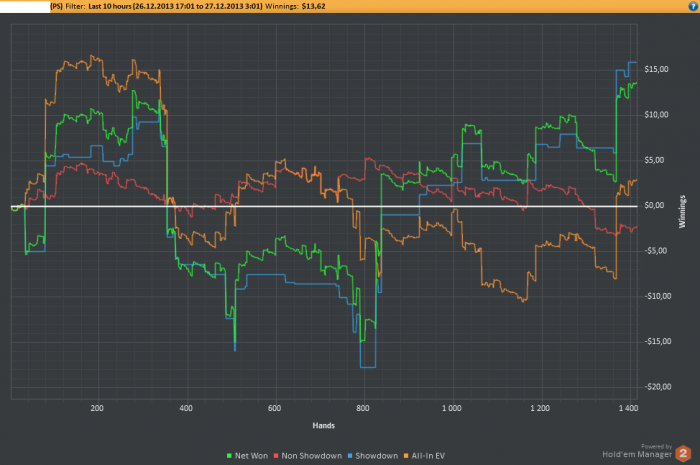The image size is (700, 465).
Task: Toggle the green Net Won legend swatch
Action: point(229,456)
